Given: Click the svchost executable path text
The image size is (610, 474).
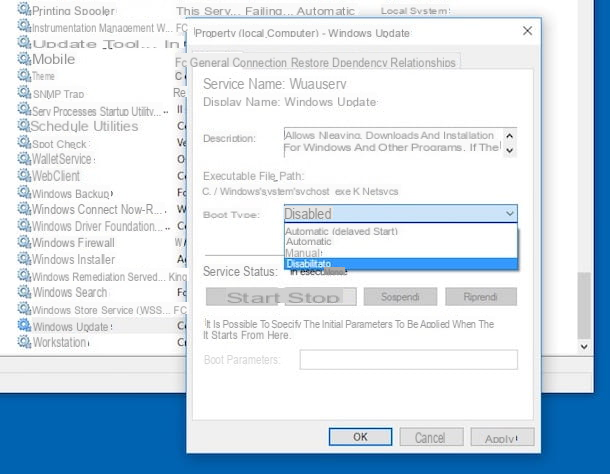Looking at the screenshot, I should point(300,191).
